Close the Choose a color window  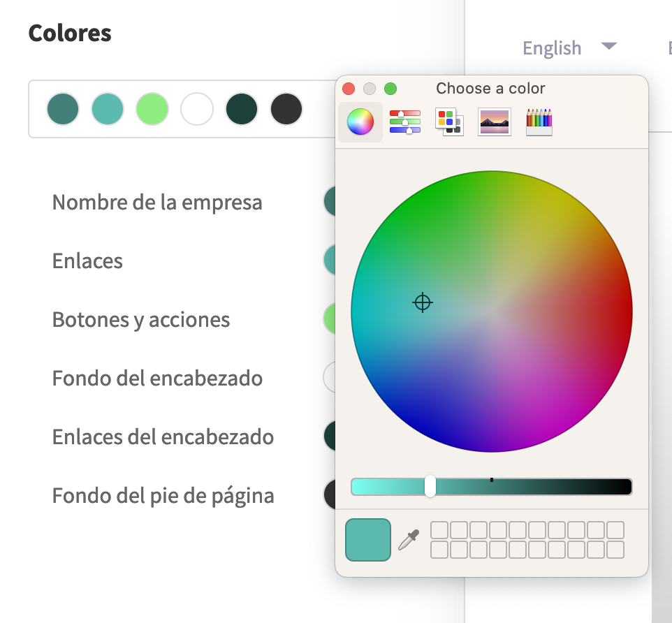click(x=349, y=89)
